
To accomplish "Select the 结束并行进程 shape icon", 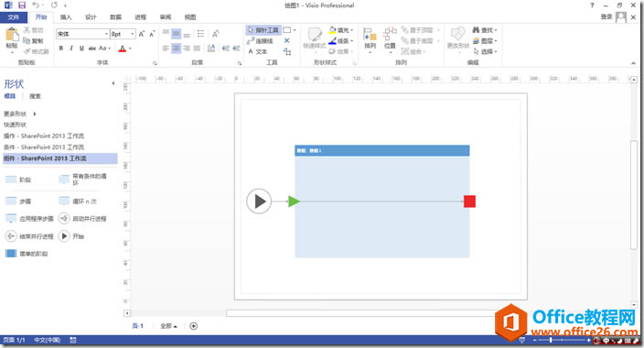I will click(x=10, y=236).
